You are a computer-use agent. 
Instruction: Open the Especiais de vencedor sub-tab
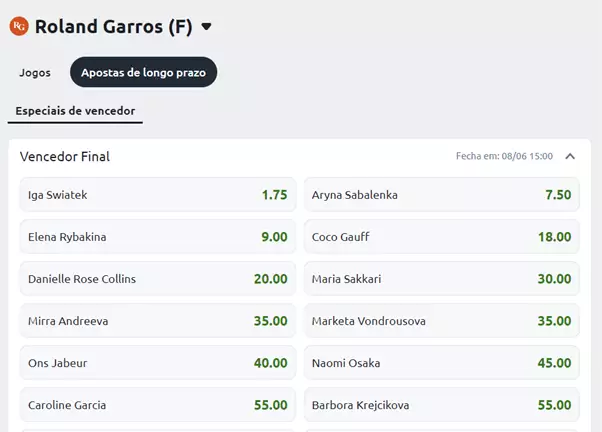tap(75, 111)
